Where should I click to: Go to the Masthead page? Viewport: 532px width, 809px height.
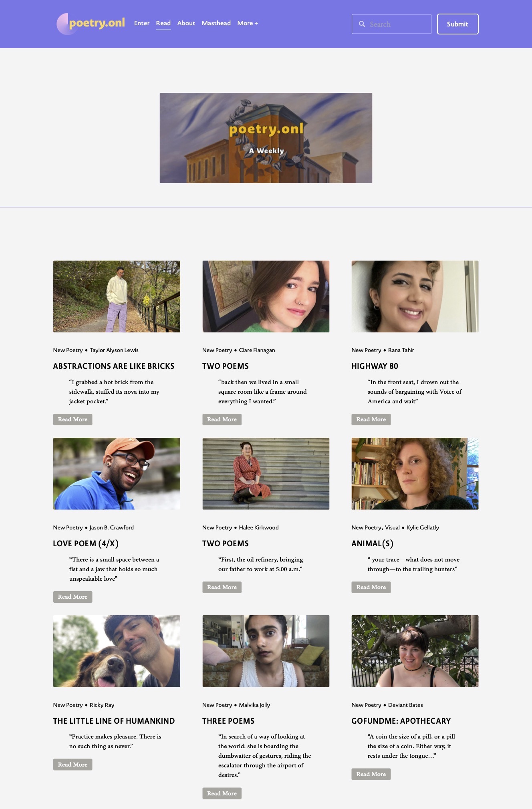(216, 23)
